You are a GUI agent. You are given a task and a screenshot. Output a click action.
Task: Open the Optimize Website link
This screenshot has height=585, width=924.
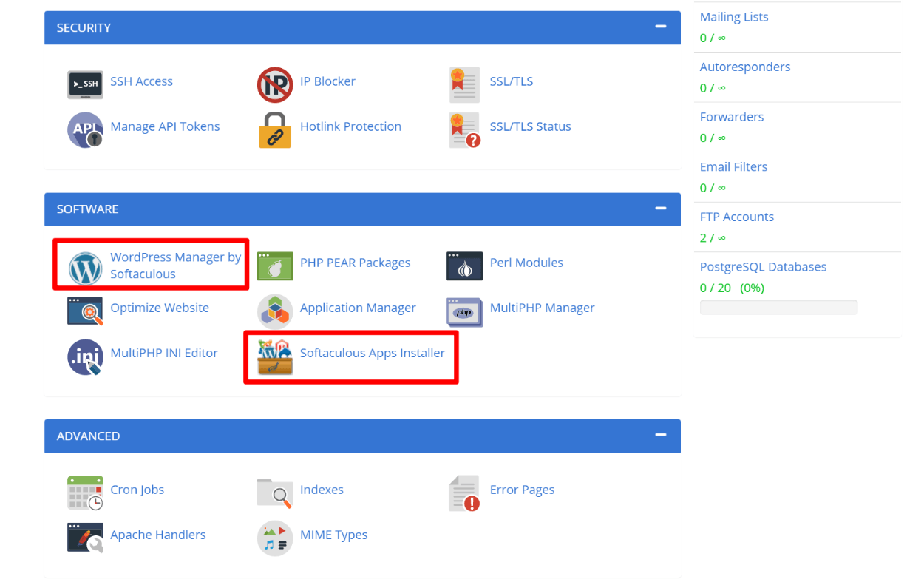coord(160,308)
